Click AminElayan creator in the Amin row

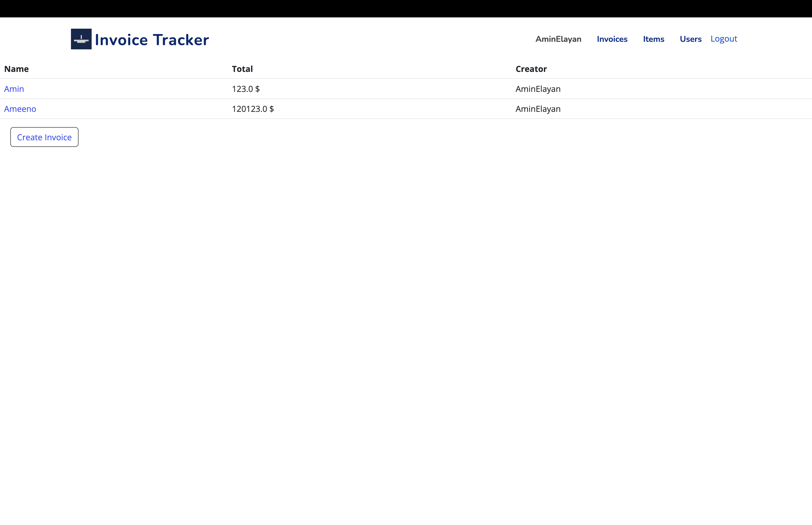538,89
